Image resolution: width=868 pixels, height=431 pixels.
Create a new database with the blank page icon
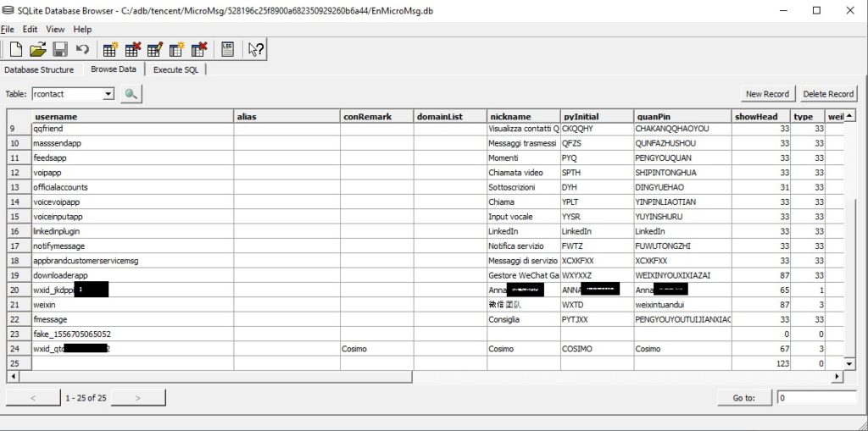pyautogui.click(x=16, y=50)
